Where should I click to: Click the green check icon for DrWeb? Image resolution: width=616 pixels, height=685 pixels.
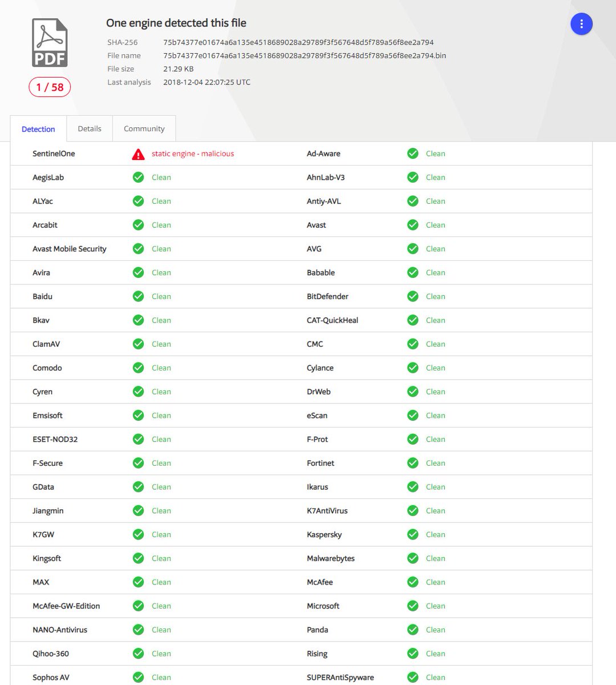[412, 392]
